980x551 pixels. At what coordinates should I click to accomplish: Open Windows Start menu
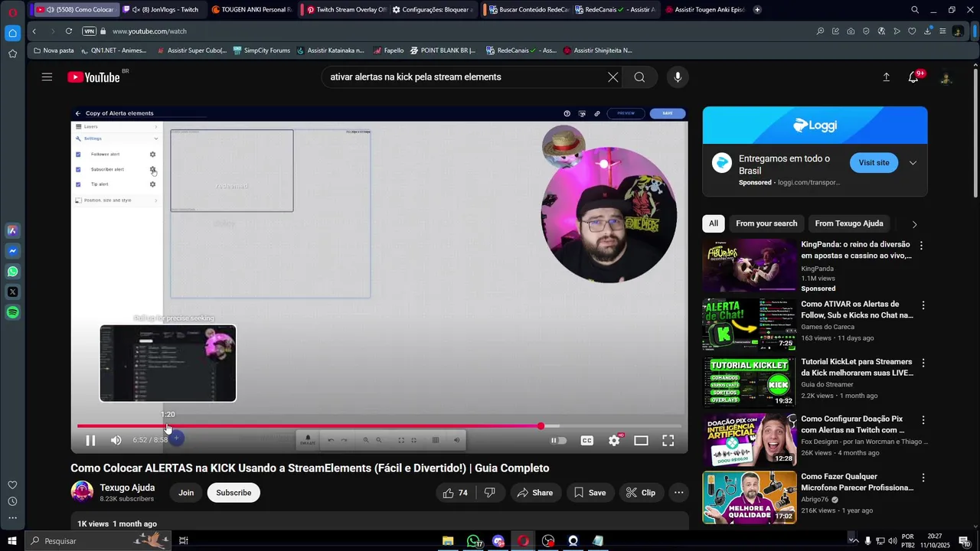point(12,541)
